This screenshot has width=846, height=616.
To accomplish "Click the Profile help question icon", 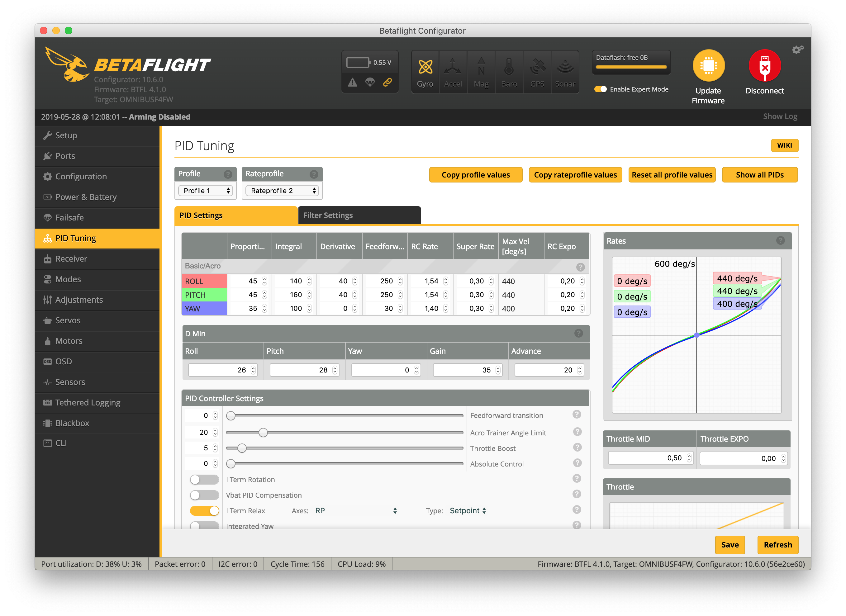I will click(227, 174).
